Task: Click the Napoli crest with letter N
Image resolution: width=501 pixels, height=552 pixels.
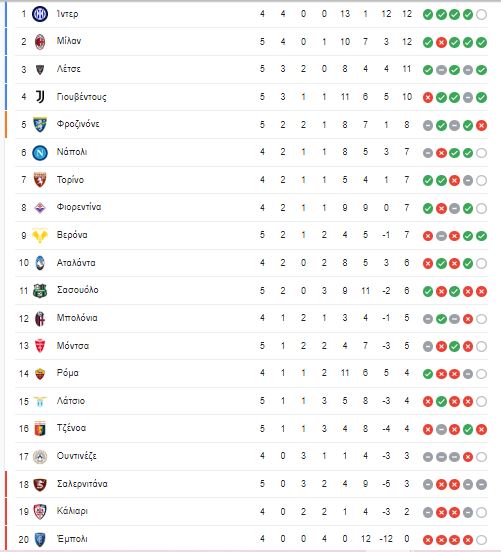Action: 40,153
